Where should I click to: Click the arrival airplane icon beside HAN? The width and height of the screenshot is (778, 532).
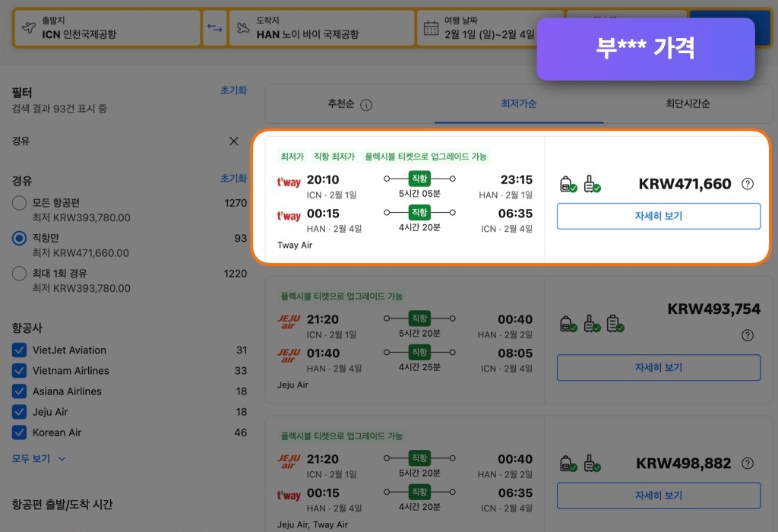click(x=243, y=27)
